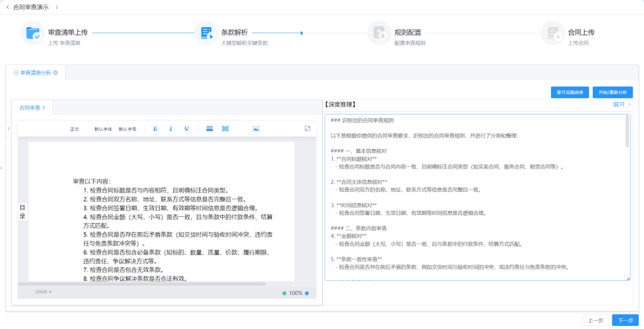The image size is (644, 329).
Task: Click the insert image icon in the toolbar
Action: click(x=256, y=129)
